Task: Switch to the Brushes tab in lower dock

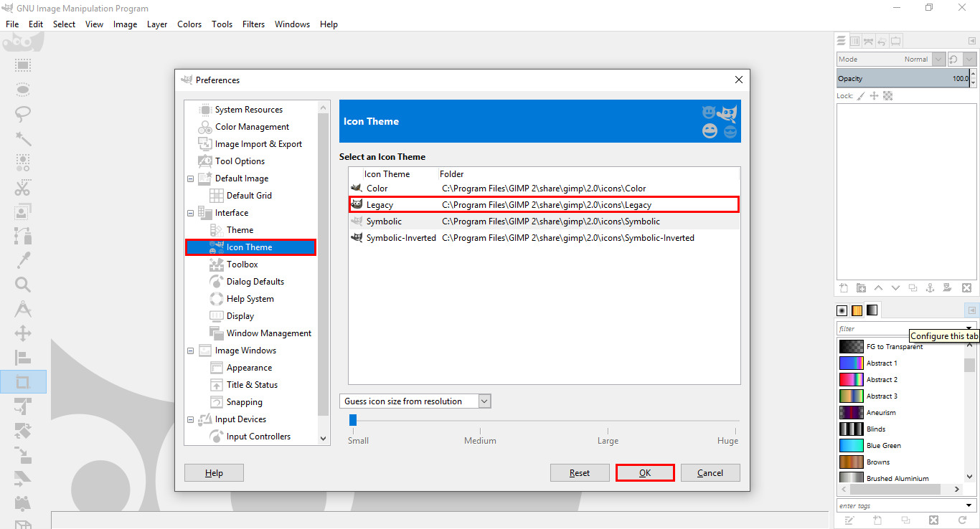Action: (842, 310)
